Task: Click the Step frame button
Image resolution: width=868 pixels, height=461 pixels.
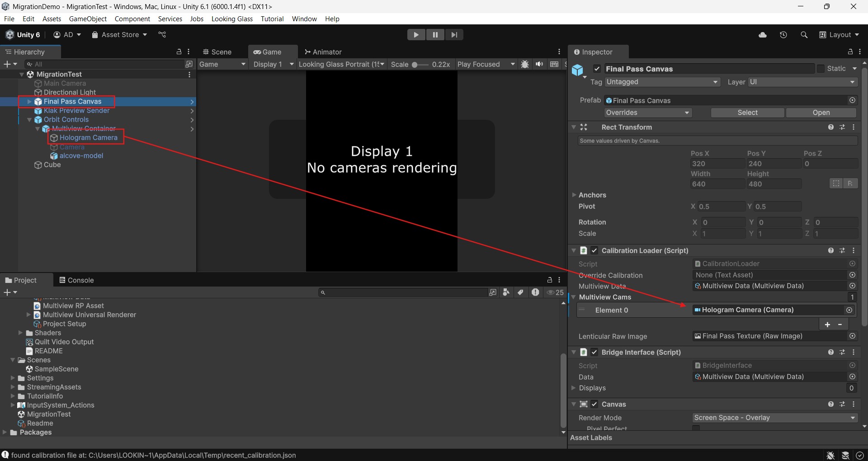Action: (454, 35)
